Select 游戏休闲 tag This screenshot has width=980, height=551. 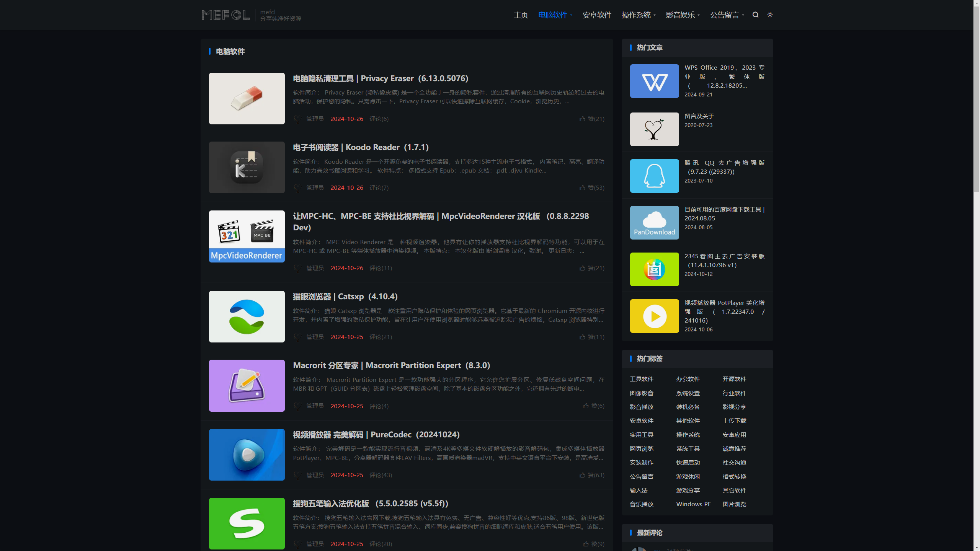click(688, 477)
